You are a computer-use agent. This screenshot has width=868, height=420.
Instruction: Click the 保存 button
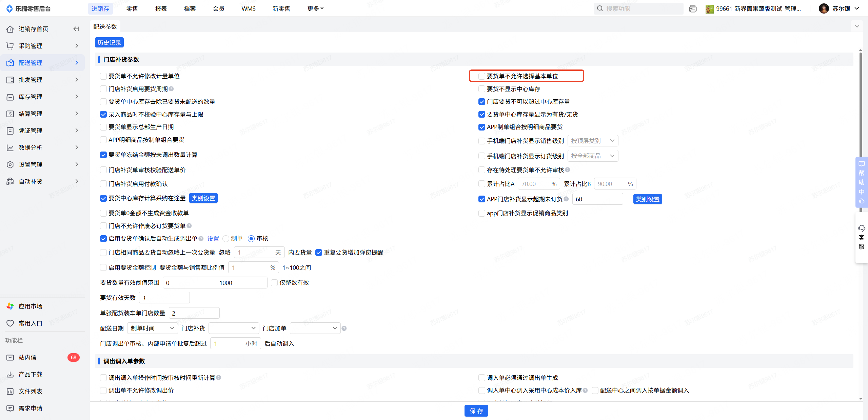pyautogui.click(x=476, y=411)
